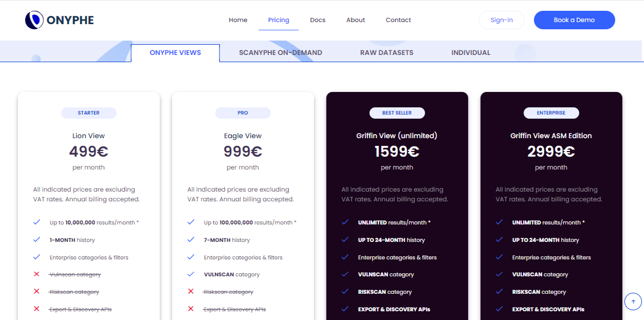Switch to the INDIVIDUAL tab
The height and width of the screenshot is (320, 644).
coord(471,53)
